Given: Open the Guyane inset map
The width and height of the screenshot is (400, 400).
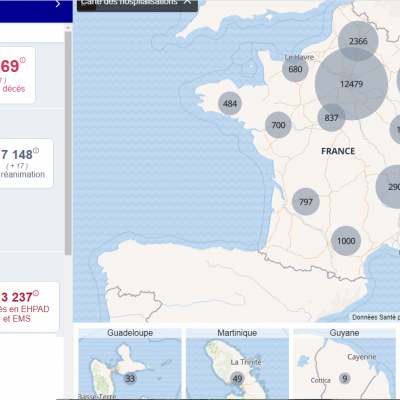Looking at the screenshot, I should [344, 363].
